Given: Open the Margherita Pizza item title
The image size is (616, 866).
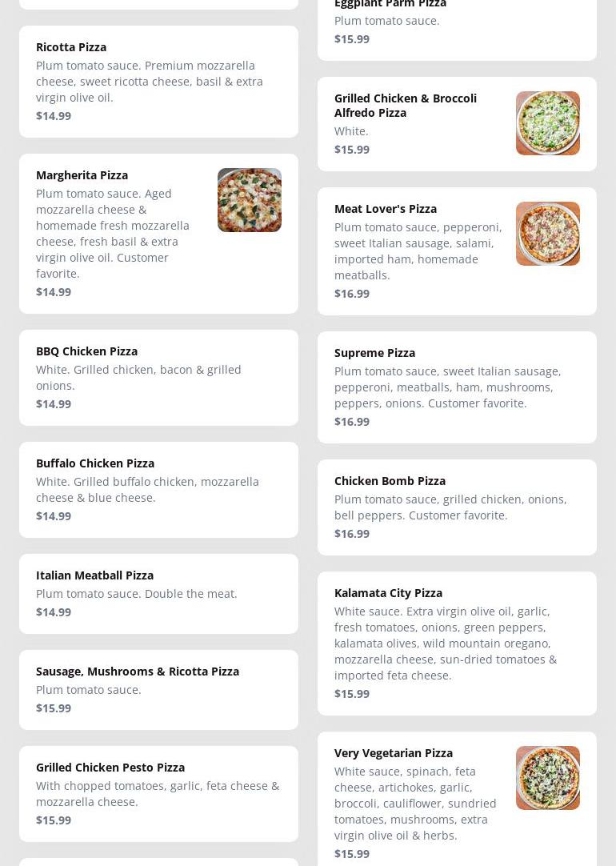Looking at the screenshot, I should tap(82, 175).
